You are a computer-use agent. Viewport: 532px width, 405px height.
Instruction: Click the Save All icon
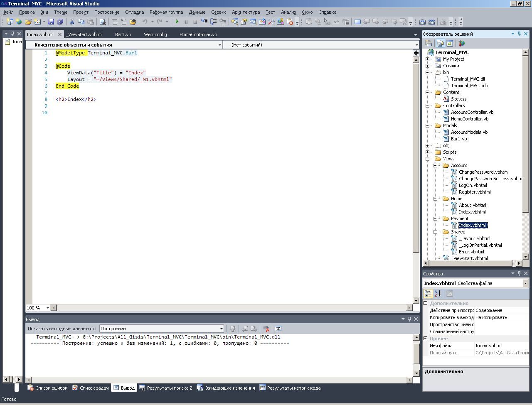tap(60, 22)
